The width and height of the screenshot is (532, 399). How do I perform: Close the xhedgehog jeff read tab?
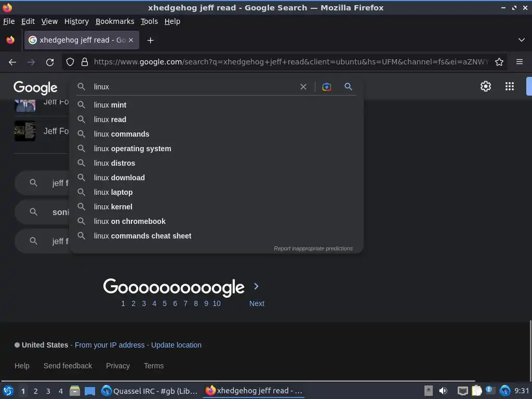point(131,40)
